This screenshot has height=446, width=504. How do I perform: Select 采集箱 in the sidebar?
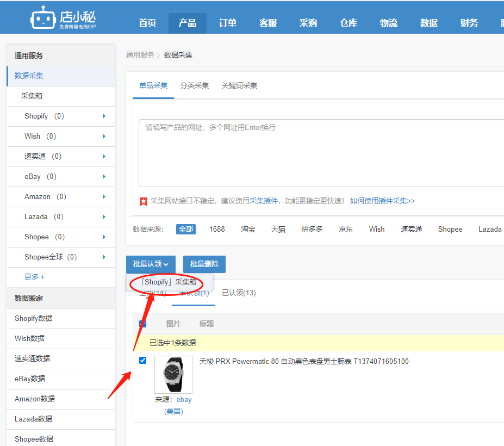[61, 96]
